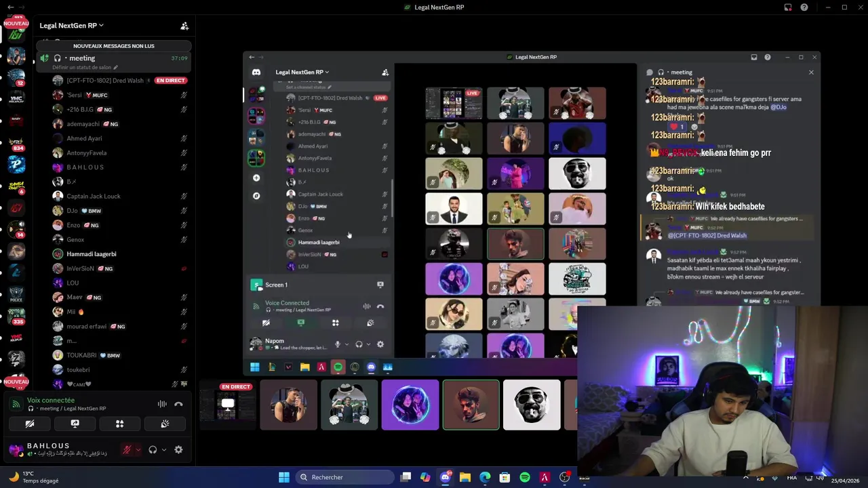Open the EN DIRECT badge beside Dred Walsh
868x488 pixels.
[x=170, y=81]
